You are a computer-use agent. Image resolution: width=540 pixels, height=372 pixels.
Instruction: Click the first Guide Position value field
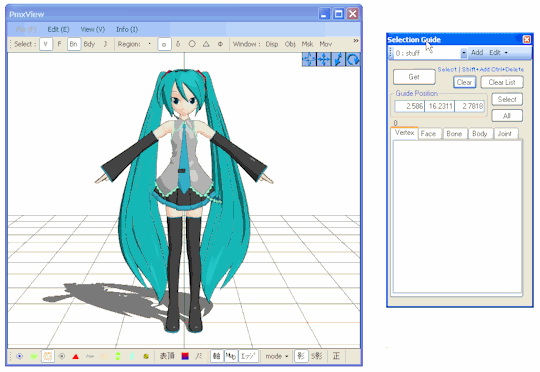tap(409, 106)
